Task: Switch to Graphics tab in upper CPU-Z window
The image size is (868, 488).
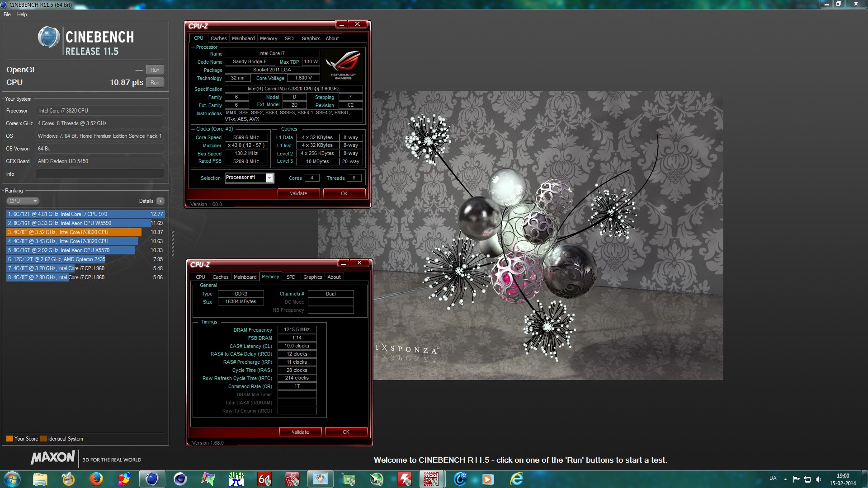Action: pos(311,38)
